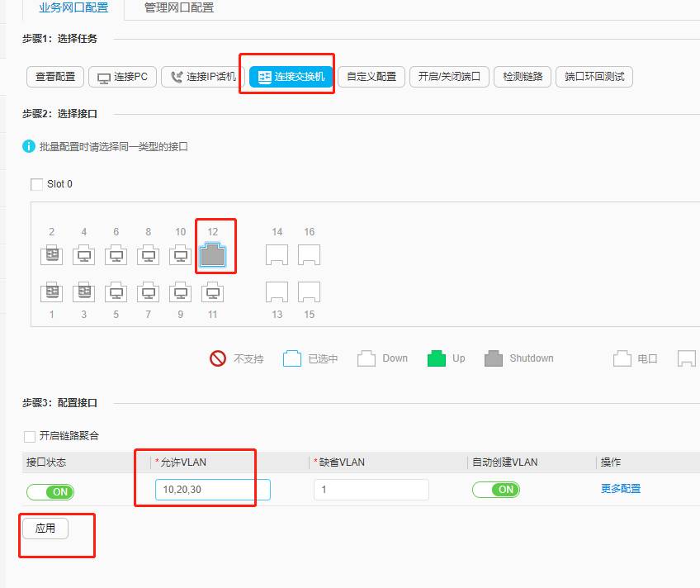700x588 pixels.
Task: Click the green Up legend icon
Action: (x=436, y=358)
